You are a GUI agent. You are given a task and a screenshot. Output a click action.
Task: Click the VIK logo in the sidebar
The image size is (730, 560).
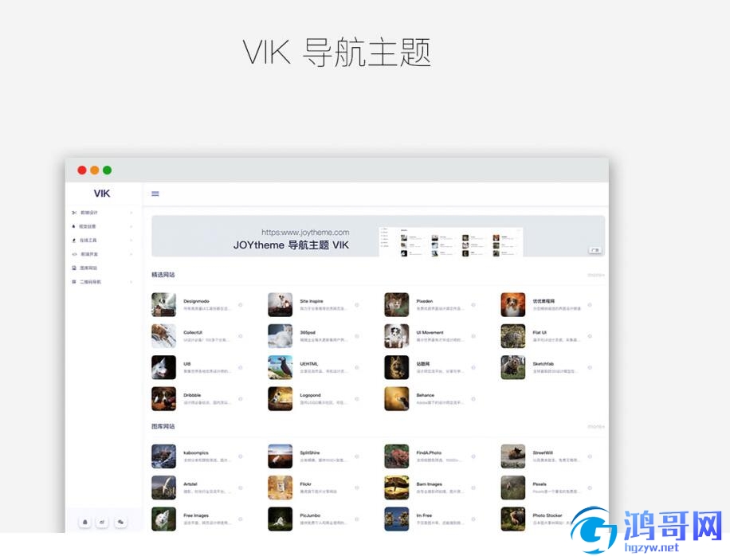point(102,194)
